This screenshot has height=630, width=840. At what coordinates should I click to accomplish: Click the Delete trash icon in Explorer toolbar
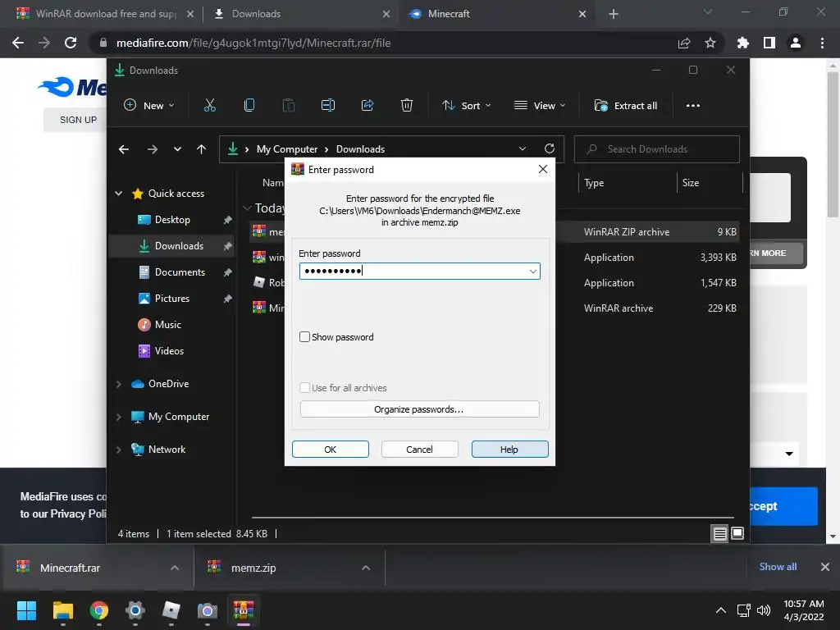click(407, 105)
